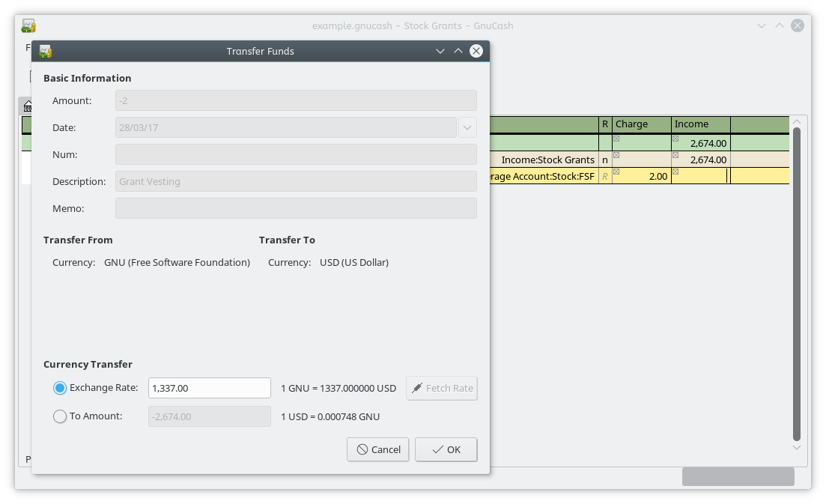Click the R column header in register
The height and width of the screenshot is (504, 826).
click(605, 124)
